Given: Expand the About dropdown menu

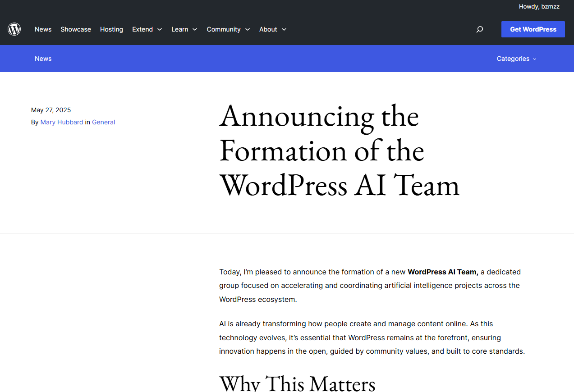Looking at the screenshot, I should pos(273,29).
